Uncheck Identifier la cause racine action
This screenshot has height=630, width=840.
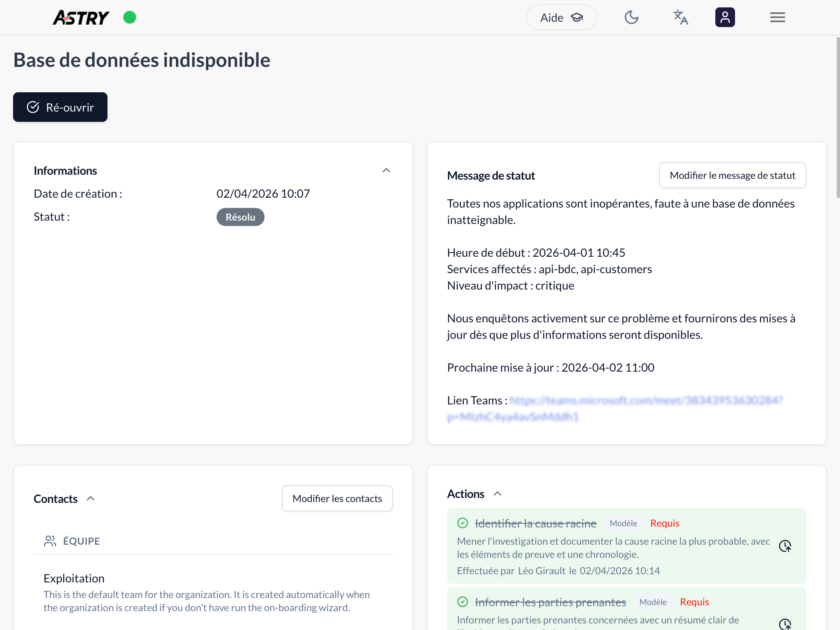coord(463,523)
